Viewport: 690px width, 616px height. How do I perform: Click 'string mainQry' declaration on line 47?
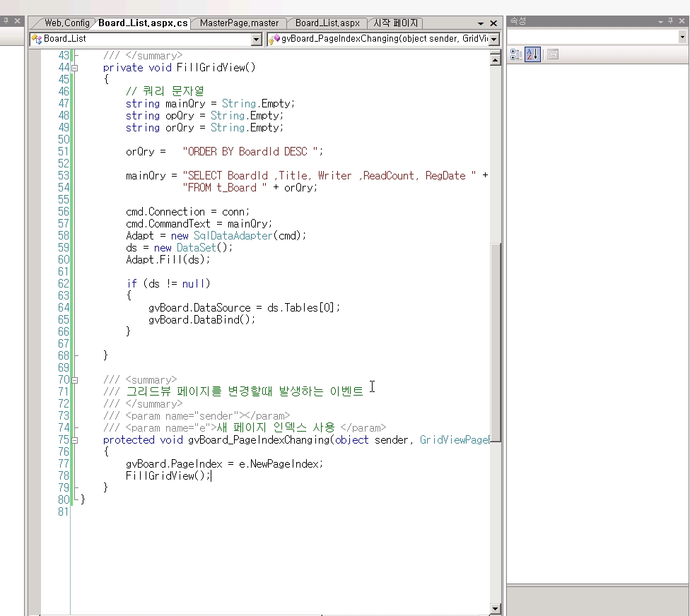(x=165, y=104)
